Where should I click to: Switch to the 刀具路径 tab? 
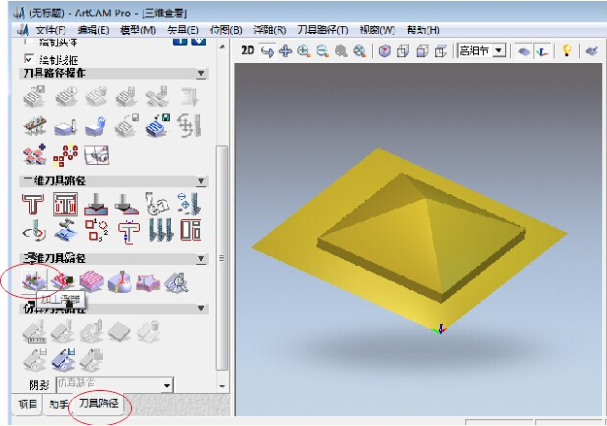point(98,404)
